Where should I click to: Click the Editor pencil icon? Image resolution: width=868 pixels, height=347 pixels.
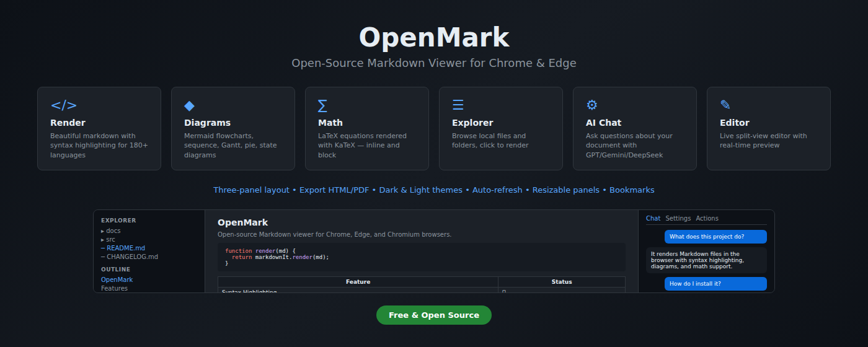(725, 105)
